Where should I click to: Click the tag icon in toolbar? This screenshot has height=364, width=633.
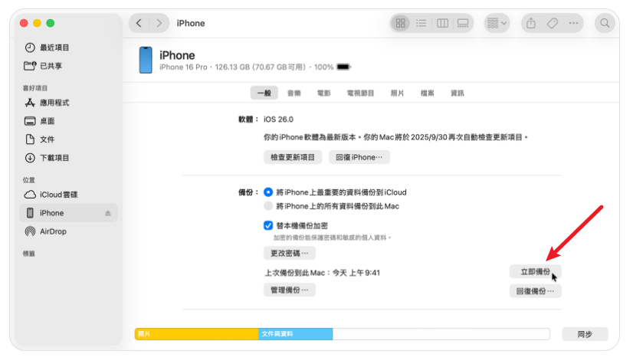click(x=553, y=23)
